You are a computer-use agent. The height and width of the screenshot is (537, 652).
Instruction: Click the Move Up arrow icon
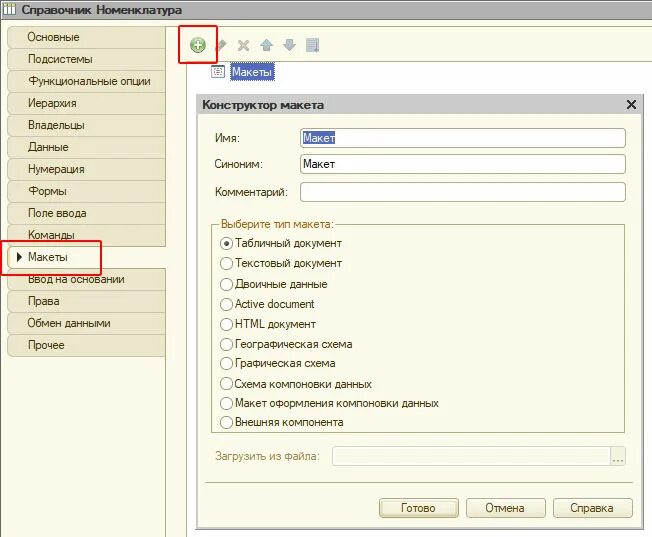267,45
